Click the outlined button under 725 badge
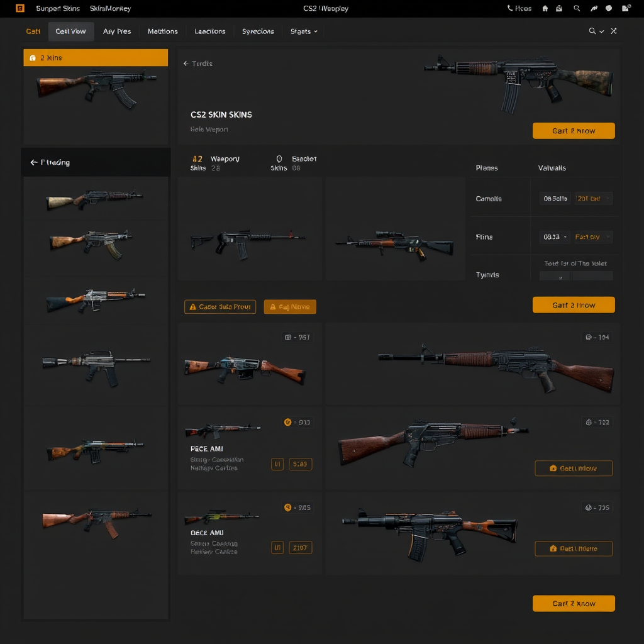 [x=574, y=548]
